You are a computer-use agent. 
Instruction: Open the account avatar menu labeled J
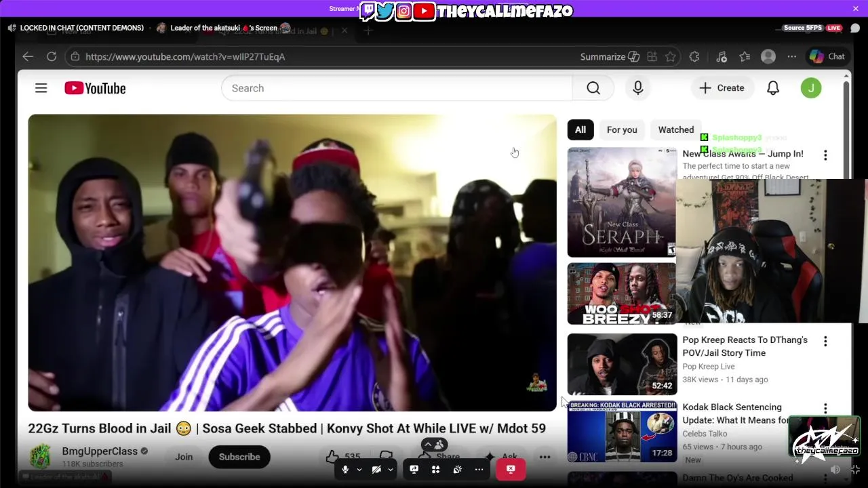[x=811, y=88]
